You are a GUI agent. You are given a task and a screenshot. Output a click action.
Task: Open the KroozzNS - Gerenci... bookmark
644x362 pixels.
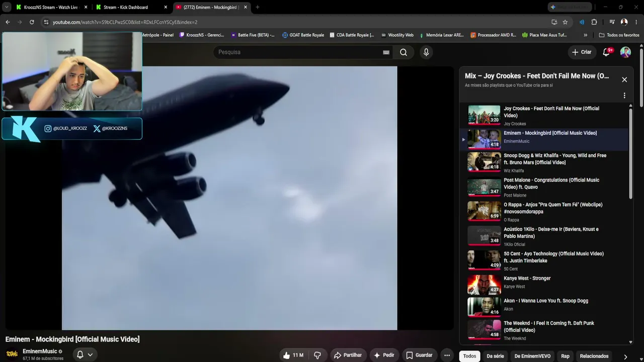coord(202,35)
